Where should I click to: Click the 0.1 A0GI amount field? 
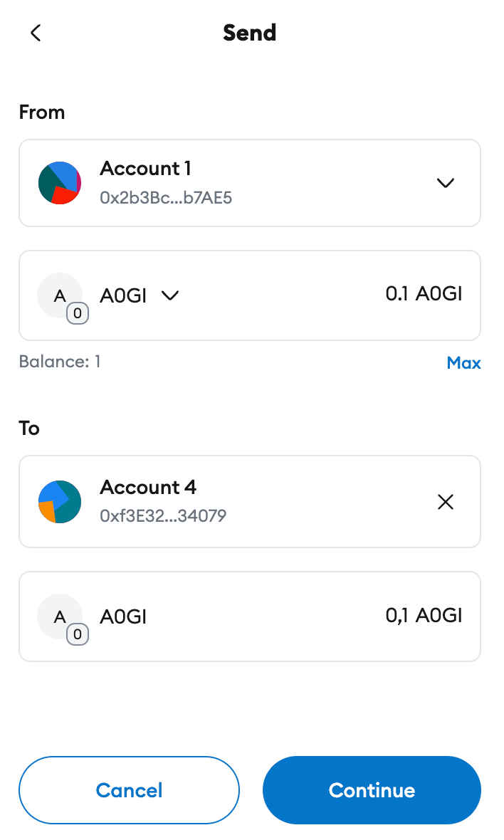424,294
